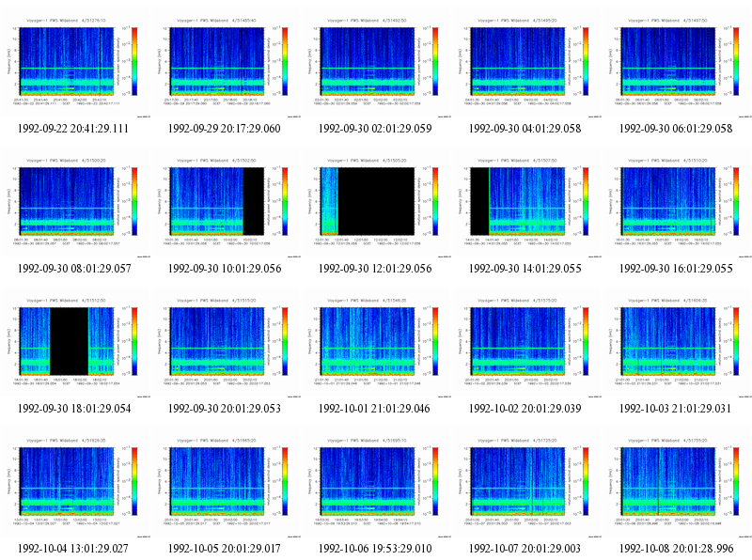
Task: Click the caption text 1992-09-30 08:01:29.057
Action: [74, 269]
